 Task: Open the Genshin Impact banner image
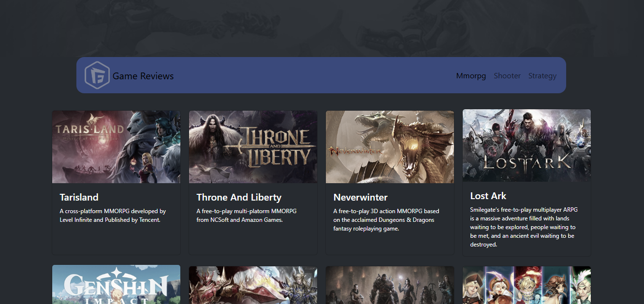tap(116, 285)
